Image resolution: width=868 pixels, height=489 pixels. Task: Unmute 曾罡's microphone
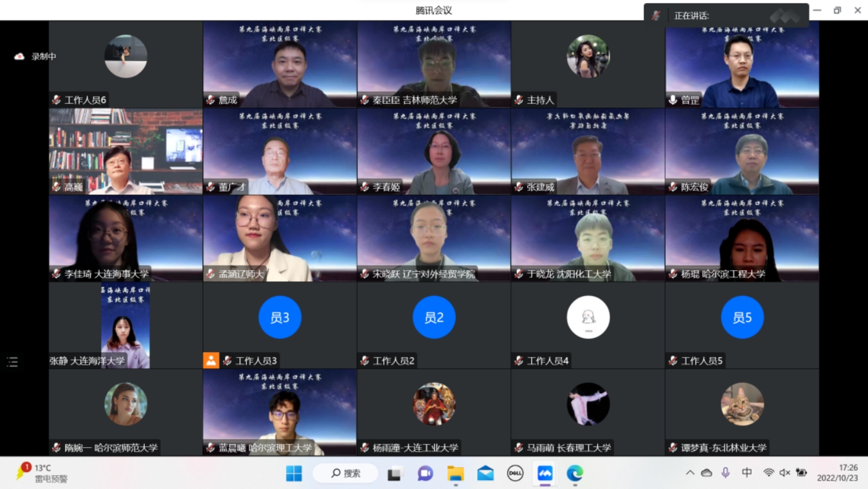(672, 100)
